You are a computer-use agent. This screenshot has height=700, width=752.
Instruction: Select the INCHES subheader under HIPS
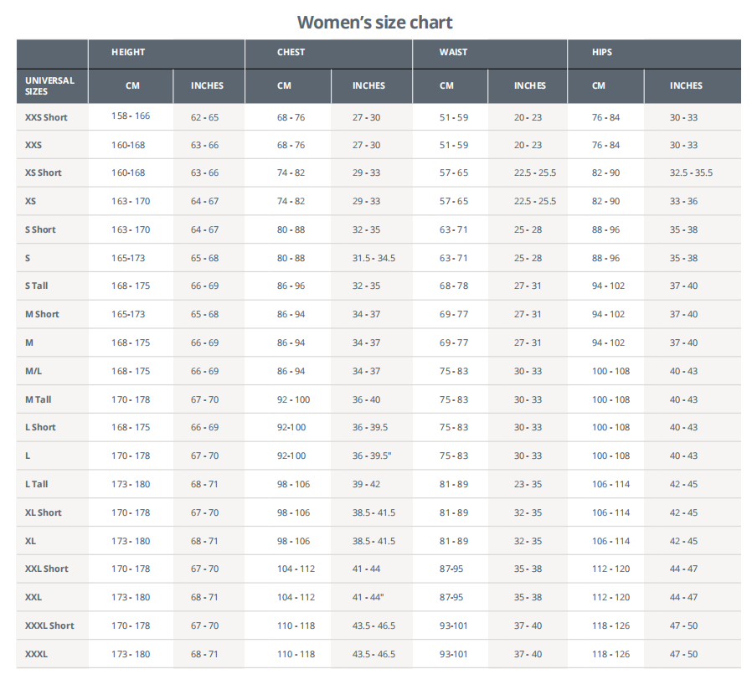[x=686, y=85]
